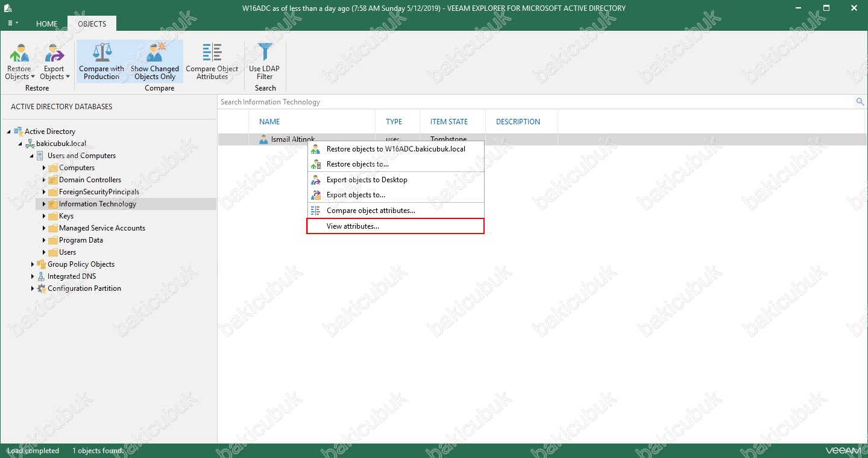Viewport: 868px width, 458px height.
Task: Select the Computers folder icon
Action: coord(52,168)
